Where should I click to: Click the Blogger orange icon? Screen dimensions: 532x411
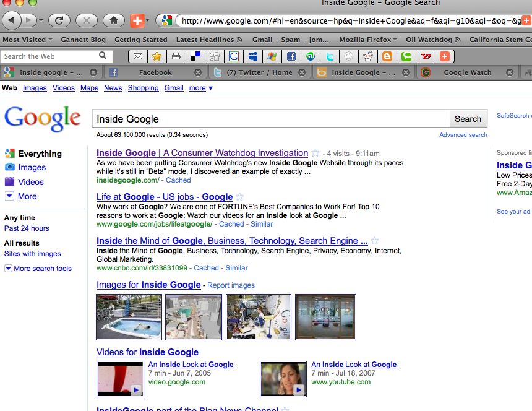(x=387, y=56)
